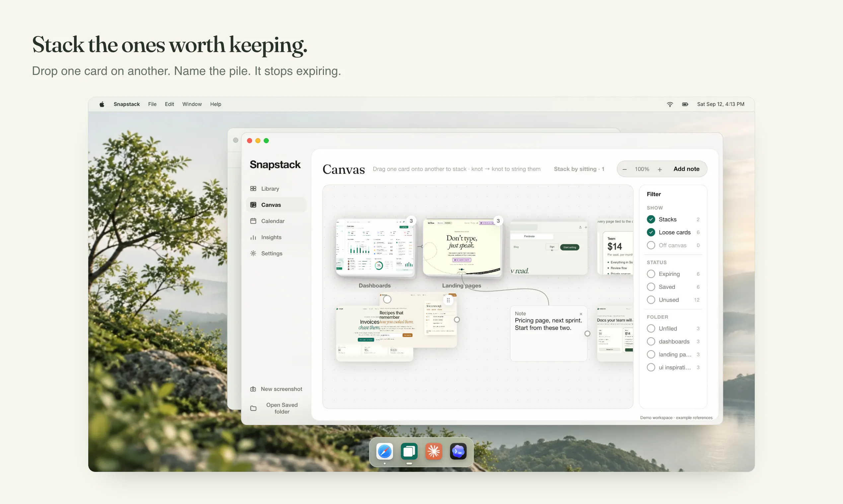Select the Docs your team will card
The image size is (843, 504).
pos(615,334)
